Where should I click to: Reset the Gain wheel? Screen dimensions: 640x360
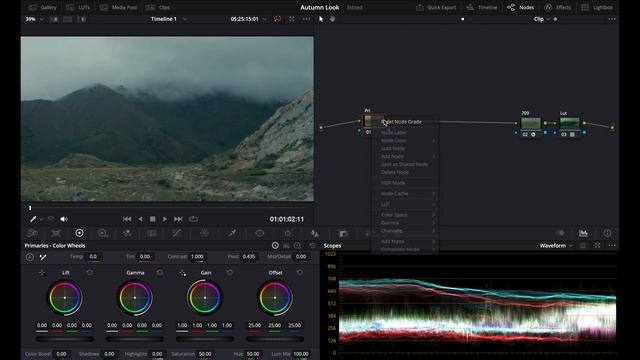coord(230,272)
